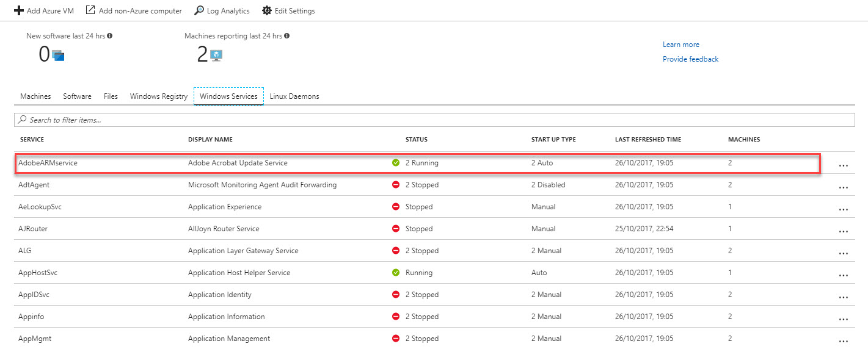Screen dimensions: 868x349
Task: Click the Add non-Azure computer external icon
Action: click(90, 10)
